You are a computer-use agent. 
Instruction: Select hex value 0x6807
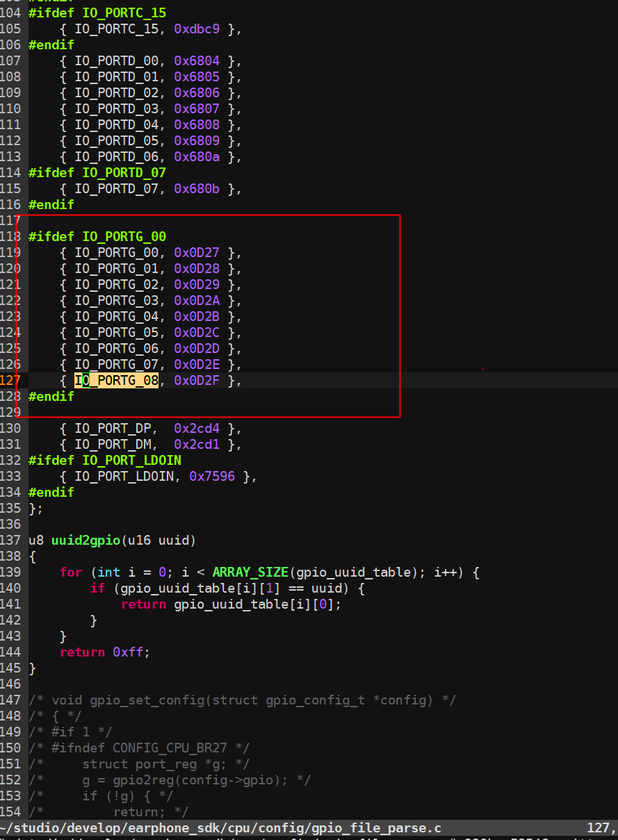(x=197, y=109)
